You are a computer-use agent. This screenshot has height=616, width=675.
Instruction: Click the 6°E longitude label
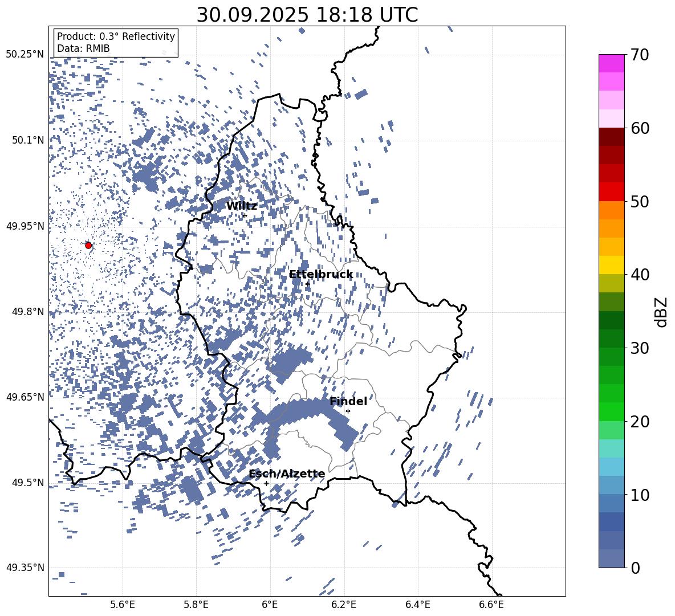click(x=270, y=605)
